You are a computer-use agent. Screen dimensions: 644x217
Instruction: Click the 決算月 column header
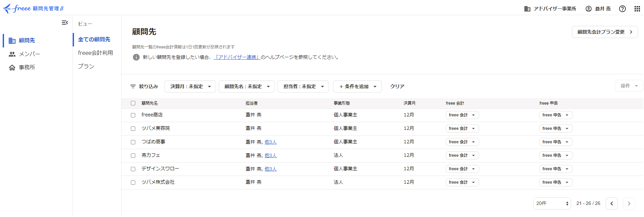point(409,103)
